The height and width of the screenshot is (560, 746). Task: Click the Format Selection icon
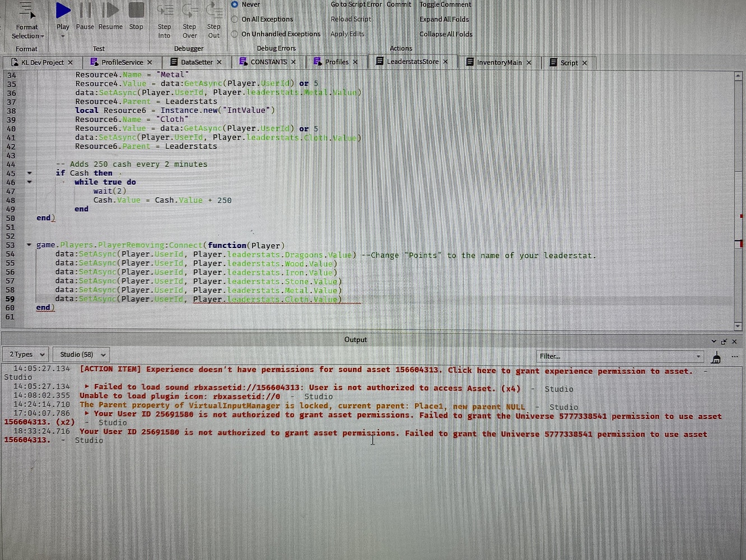[x=26, y=10]
